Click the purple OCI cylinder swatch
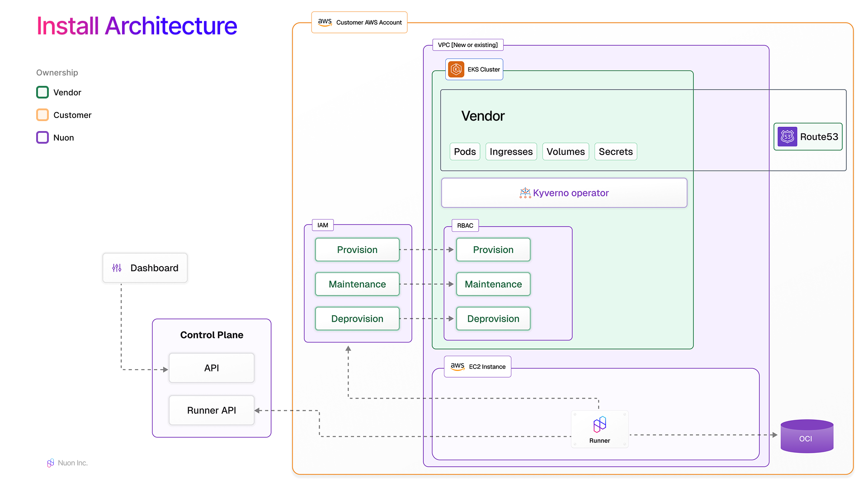Viewport: 868px width, 488px height. pos(807,436)
